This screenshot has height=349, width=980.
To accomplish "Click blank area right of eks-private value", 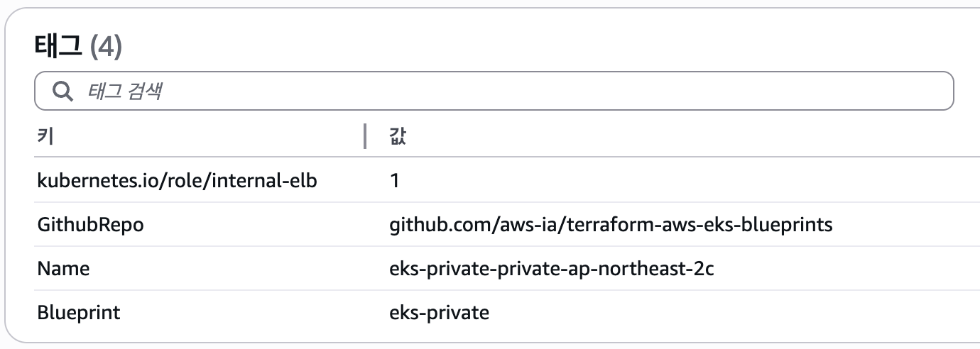I will [710, 312].
